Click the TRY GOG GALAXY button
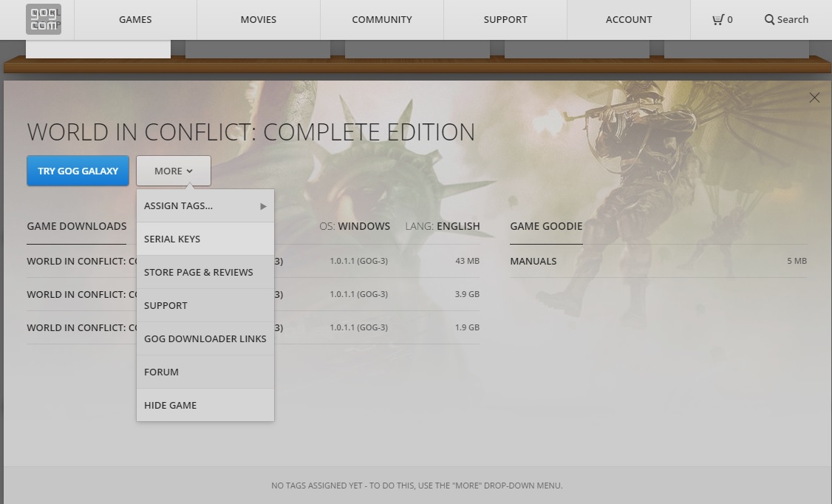The image size is (832, 504). coord(78,171)
